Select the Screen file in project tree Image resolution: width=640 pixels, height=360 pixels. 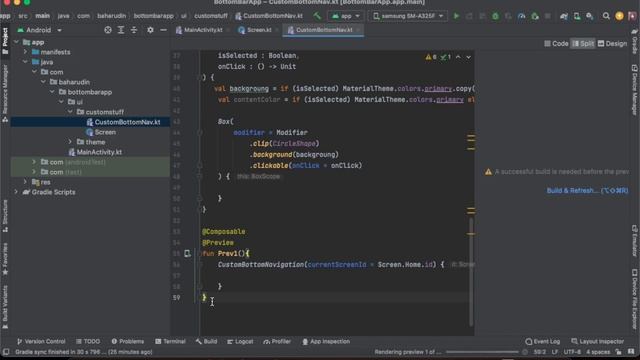[105, 132]
